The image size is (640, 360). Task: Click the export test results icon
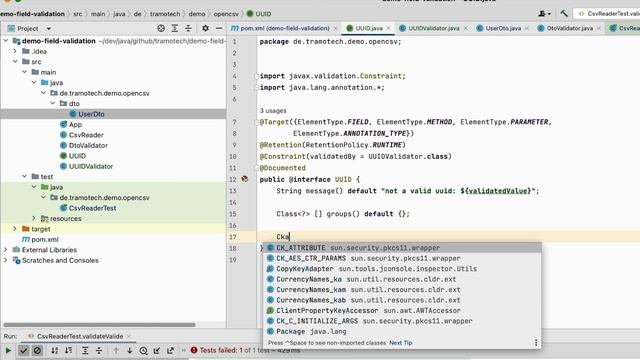170,350
